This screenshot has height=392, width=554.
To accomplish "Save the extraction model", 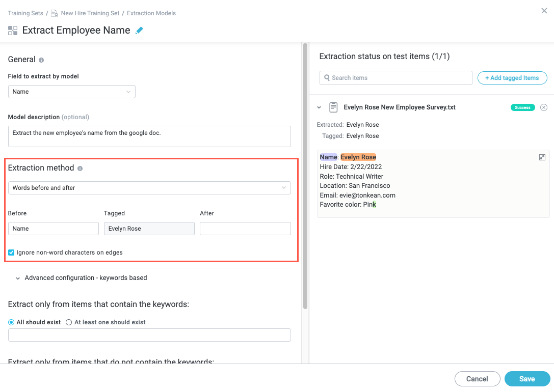I will (x=527, y=379).
